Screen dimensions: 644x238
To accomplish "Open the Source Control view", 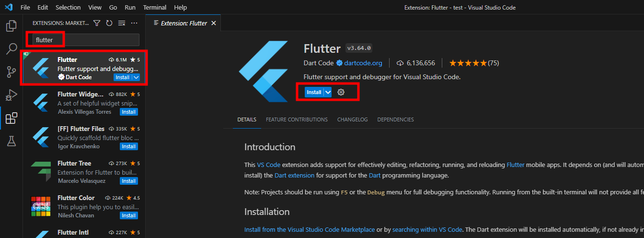I will (x=11, y=71).
